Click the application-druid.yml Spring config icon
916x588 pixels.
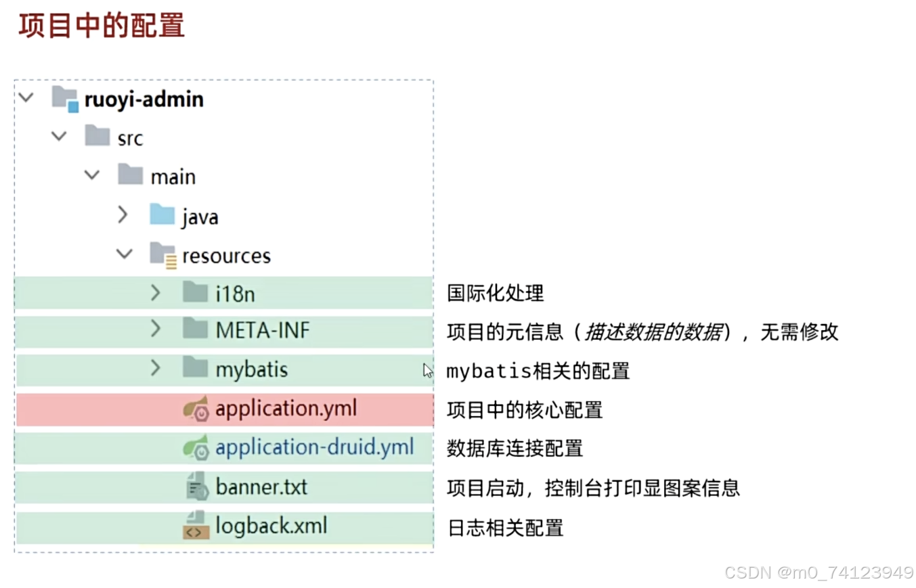pos(196,447)
